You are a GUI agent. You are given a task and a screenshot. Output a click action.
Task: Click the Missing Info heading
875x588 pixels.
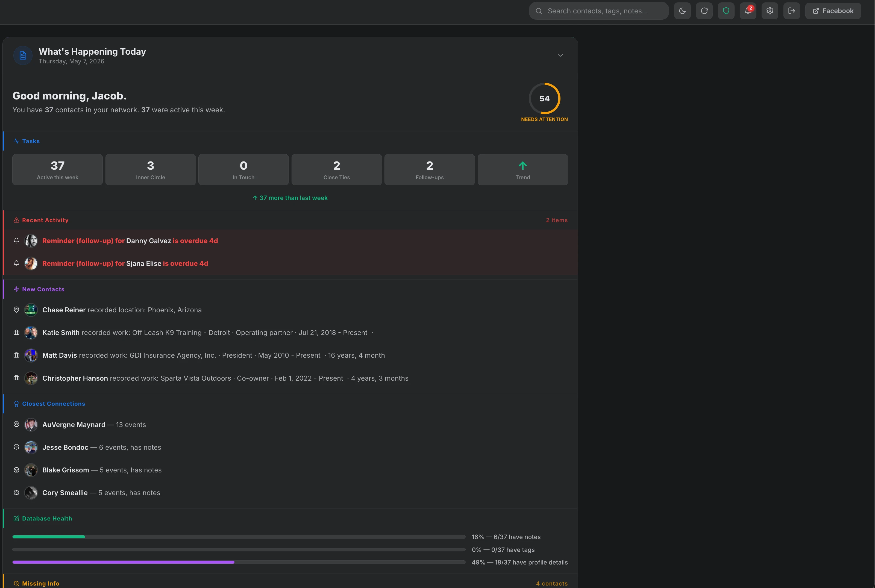40,584
